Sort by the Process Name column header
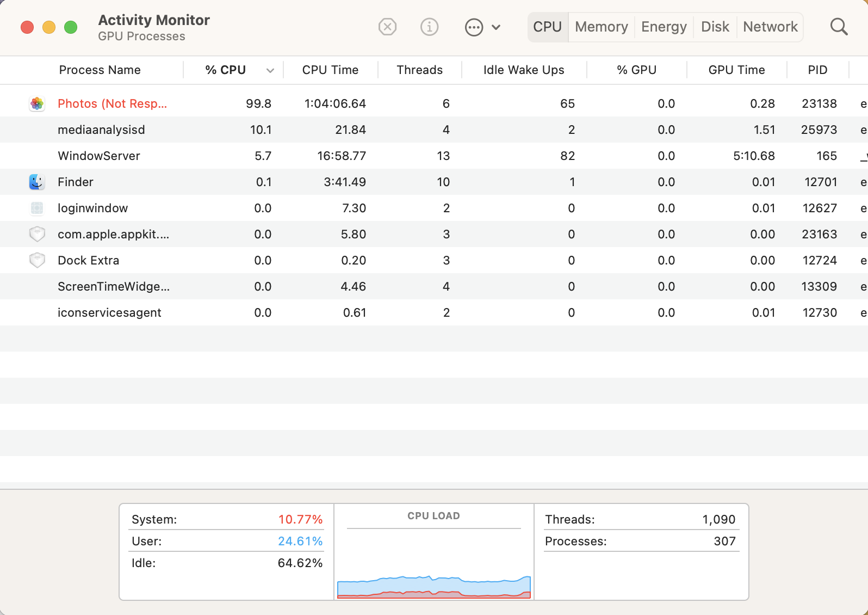Screen dimensions: 868x615 (x=100, y=70)
